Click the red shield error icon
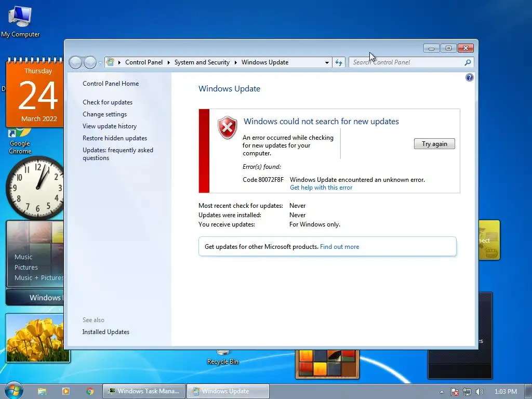The height and width of the screenshot is (399, 532). point(228,128)
